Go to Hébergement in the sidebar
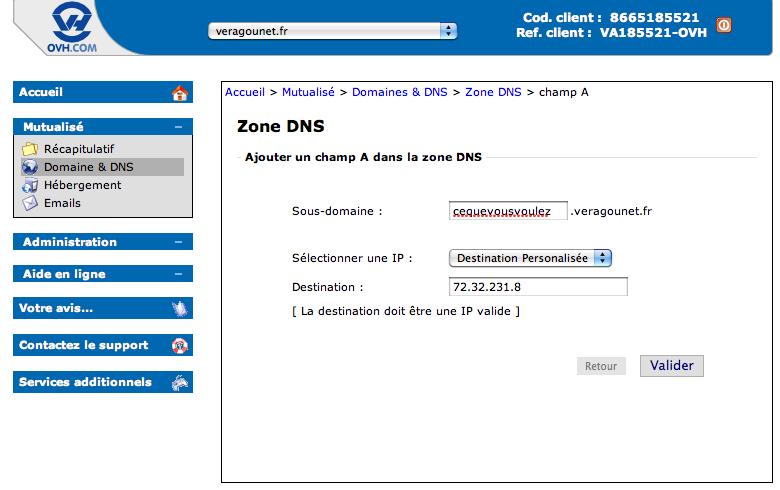The width and height of the screenshot is (780, 490). pyautogui.click(x=83, y=185)
